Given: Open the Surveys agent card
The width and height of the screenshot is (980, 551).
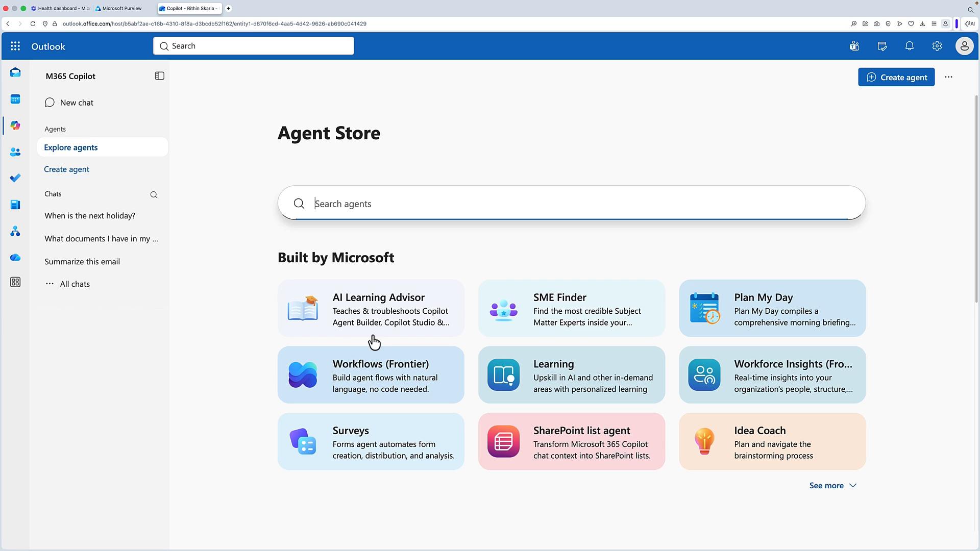Looking at the screenshot, I should (371, 441).
